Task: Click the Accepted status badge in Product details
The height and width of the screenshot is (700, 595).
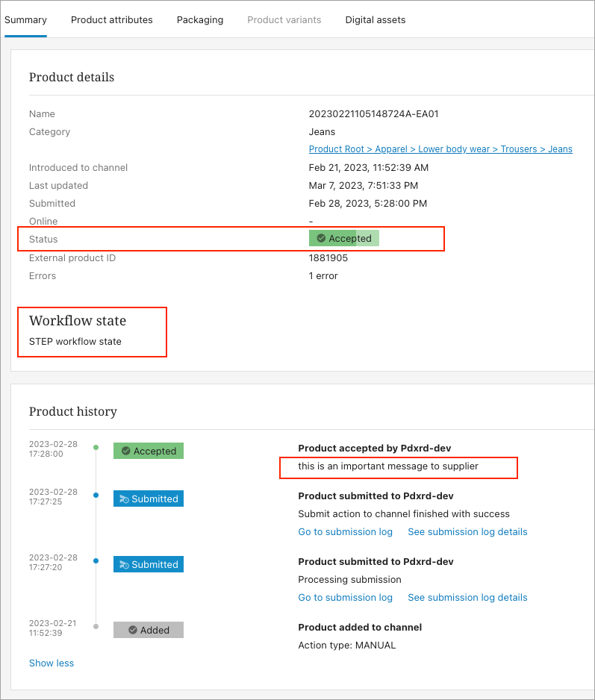Action: coord(344,238)
